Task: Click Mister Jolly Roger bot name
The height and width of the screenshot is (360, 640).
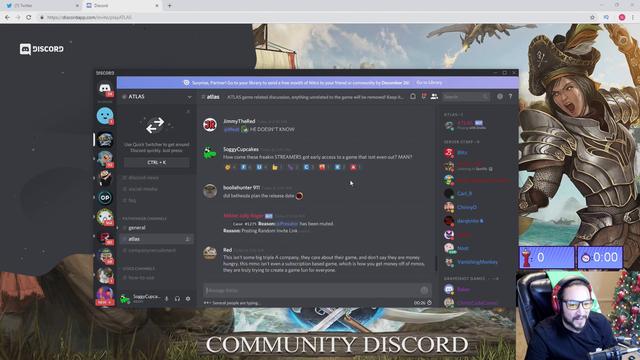Action: 243,216
